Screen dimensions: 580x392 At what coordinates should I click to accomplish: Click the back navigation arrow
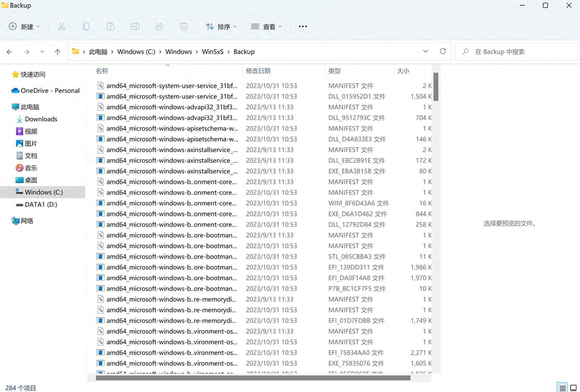9,51
